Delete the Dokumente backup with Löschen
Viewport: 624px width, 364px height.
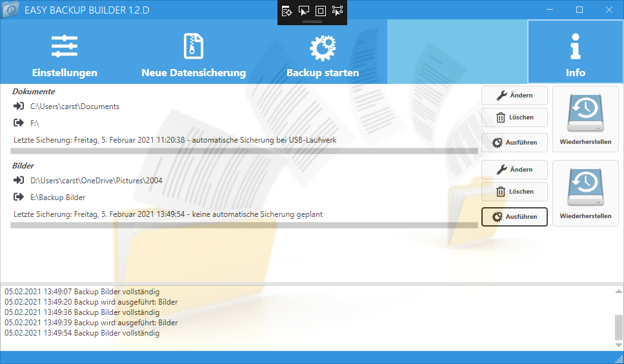click(x=514, y=117)
